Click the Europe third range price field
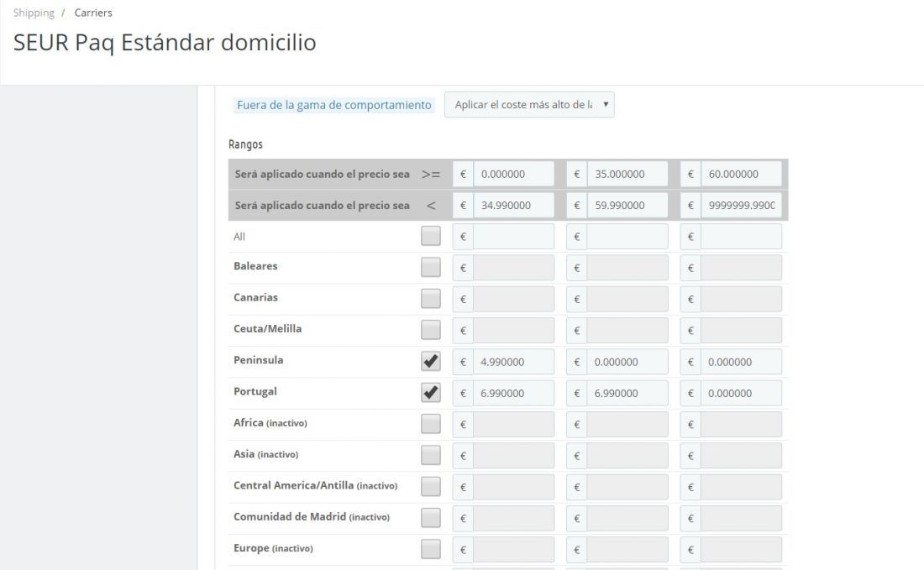 pos(741,549)
